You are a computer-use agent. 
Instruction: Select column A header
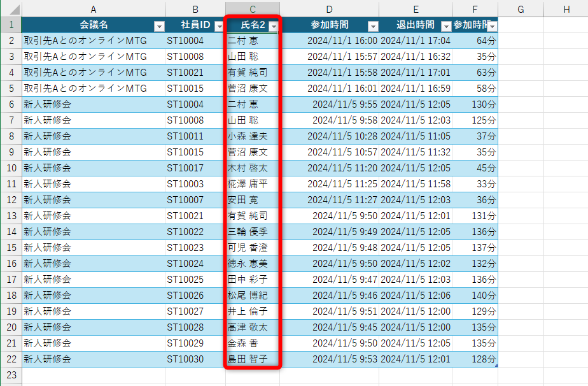coord(94,10)
